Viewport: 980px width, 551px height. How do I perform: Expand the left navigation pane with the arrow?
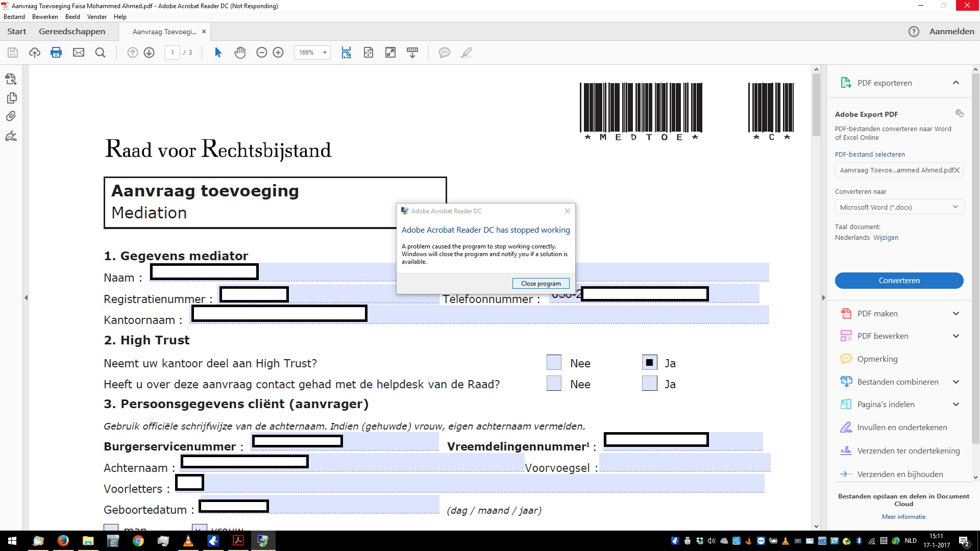click(26, 297)
